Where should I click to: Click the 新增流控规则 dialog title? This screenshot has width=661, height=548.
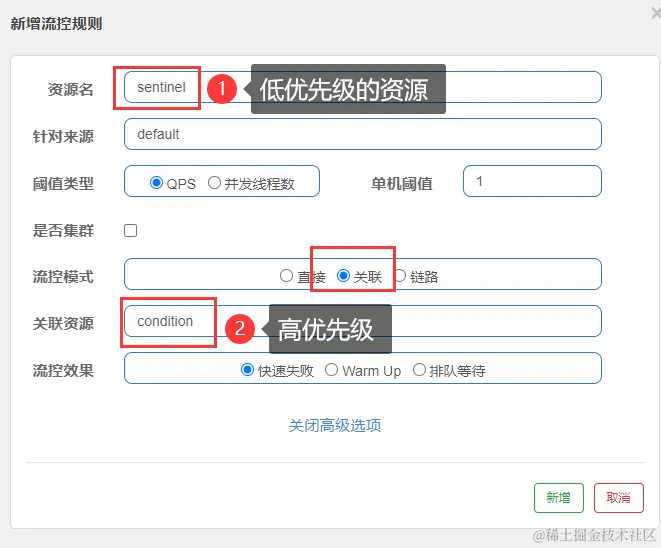click(x=56, y=24)
